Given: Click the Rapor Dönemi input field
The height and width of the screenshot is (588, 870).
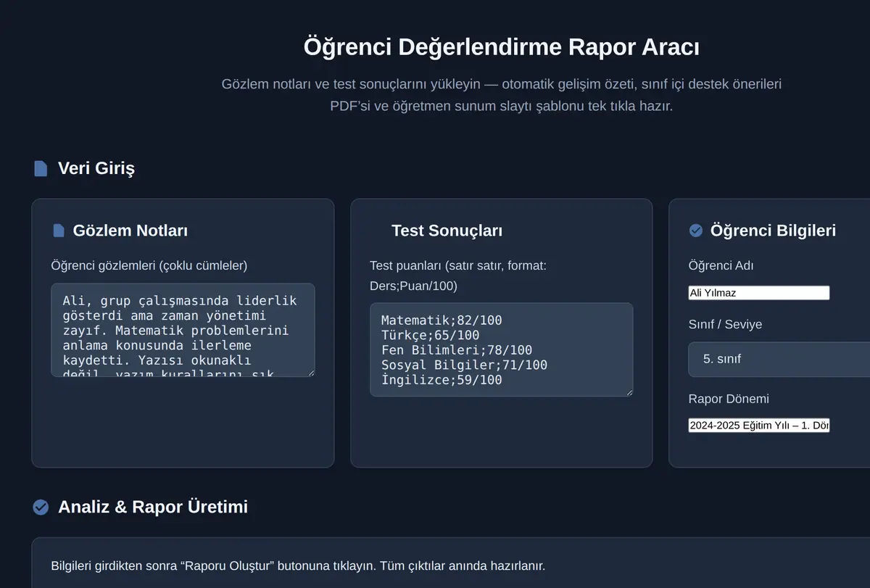Looking at the screenshot, I should tap(759, 426).
